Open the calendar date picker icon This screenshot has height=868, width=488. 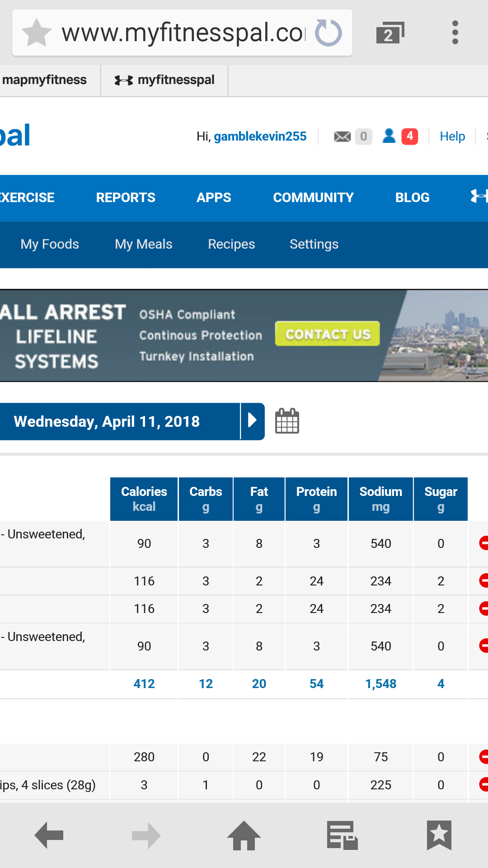click(x=287, y=421)
